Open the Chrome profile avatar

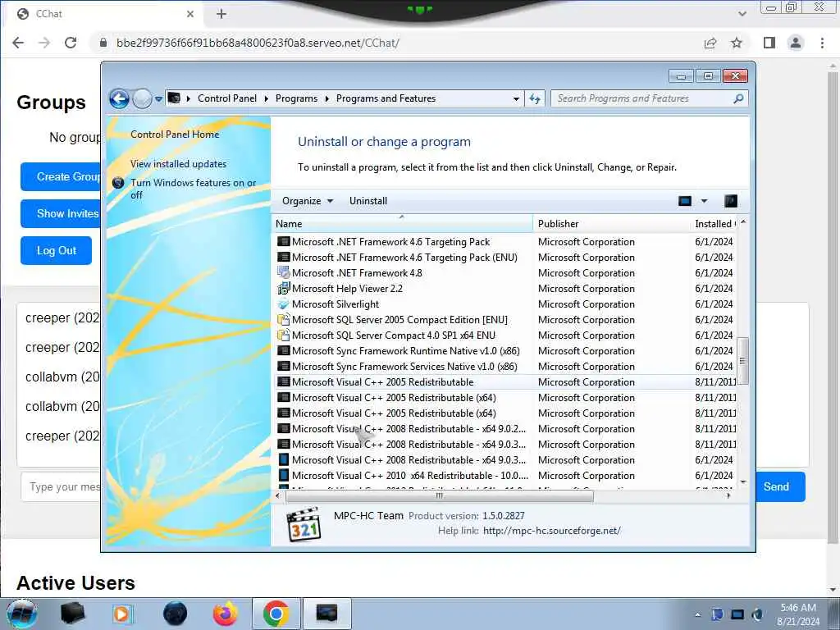pyautogui.click(x=796, y=43)
